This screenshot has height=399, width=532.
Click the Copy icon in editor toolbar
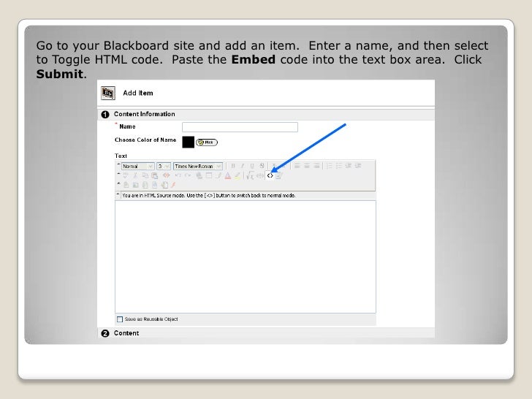click(x=145, y=175)
